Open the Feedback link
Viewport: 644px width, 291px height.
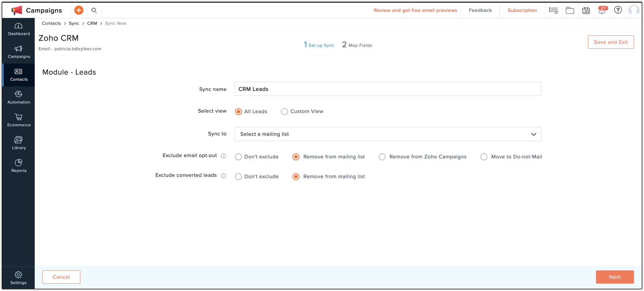click(480, 10)
